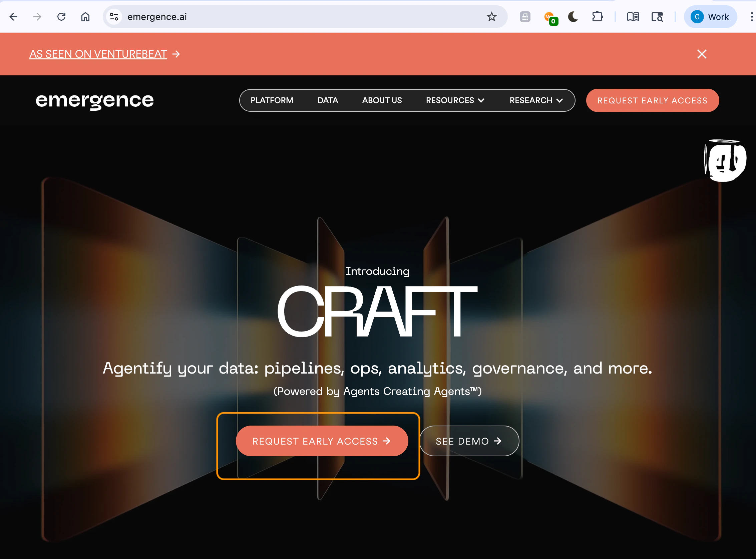756x559 pixels.
Task: Go to the About Us page
Action: coord(382,100)
